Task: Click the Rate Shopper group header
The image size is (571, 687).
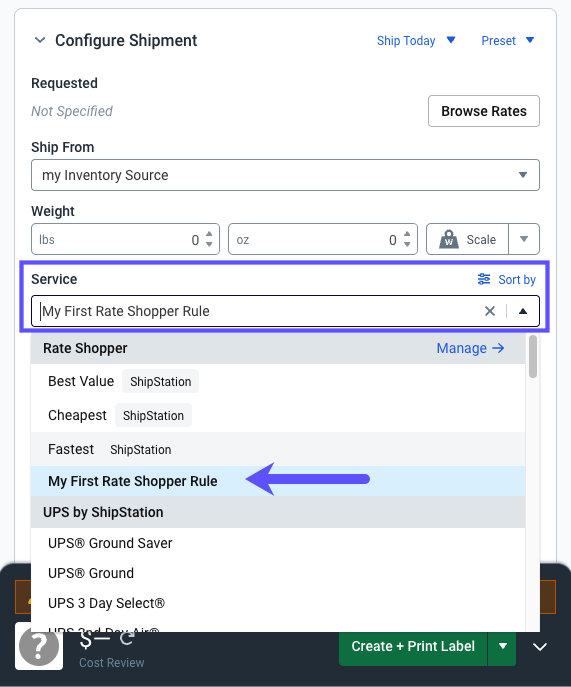Action: (278, 348)
